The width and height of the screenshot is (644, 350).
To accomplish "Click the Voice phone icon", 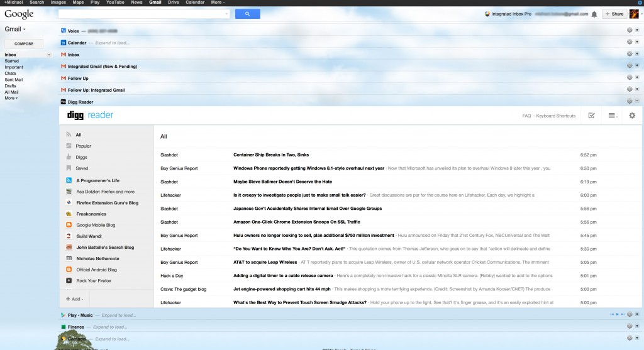I will (x=64, y=31).
